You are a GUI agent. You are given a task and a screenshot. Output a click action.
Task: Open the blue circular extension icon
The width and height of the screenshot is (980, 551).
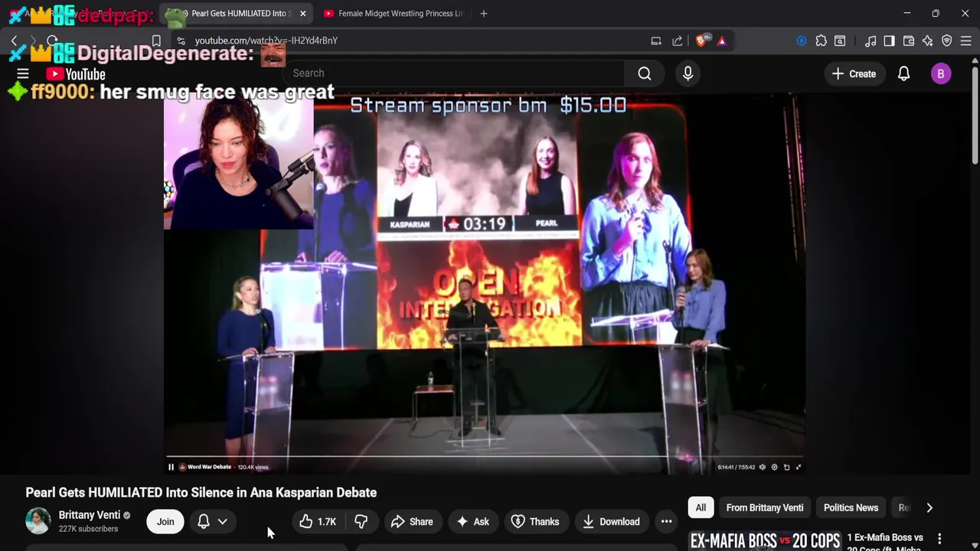click(801, 41)
